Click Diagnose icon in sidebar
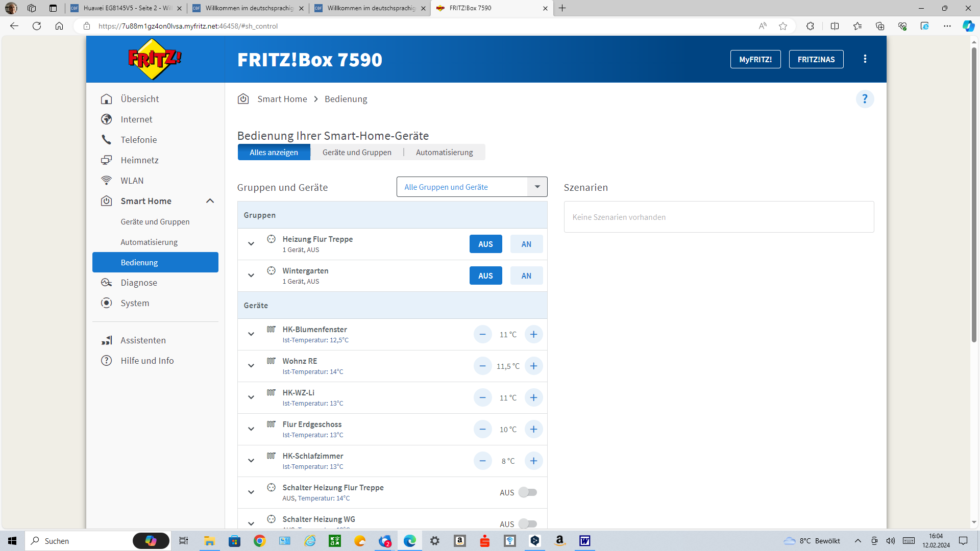The image size is (980, 551). tap(106, 283)
